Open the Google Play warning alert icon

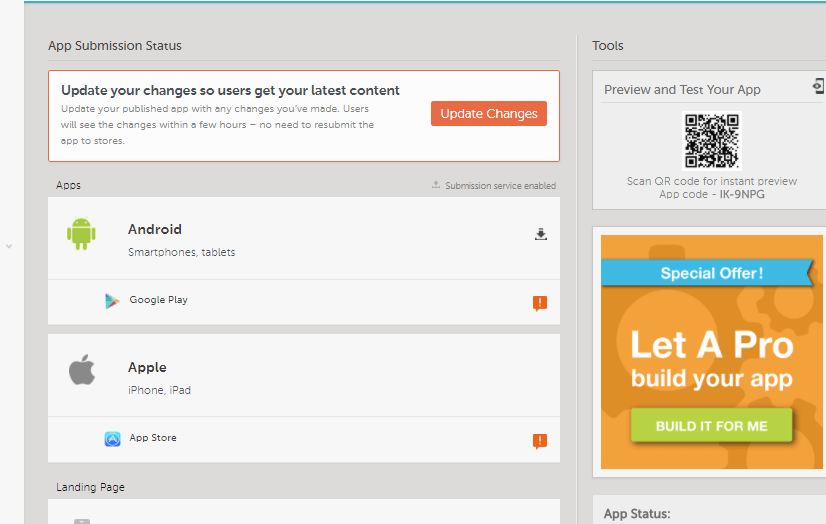pos(540,303)
